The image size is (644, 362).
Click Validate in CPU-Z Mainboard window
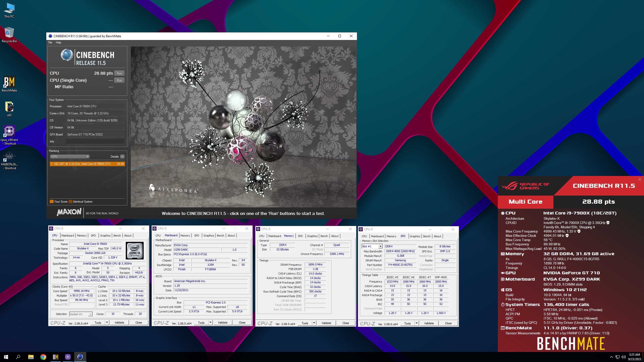coord(223,323)
